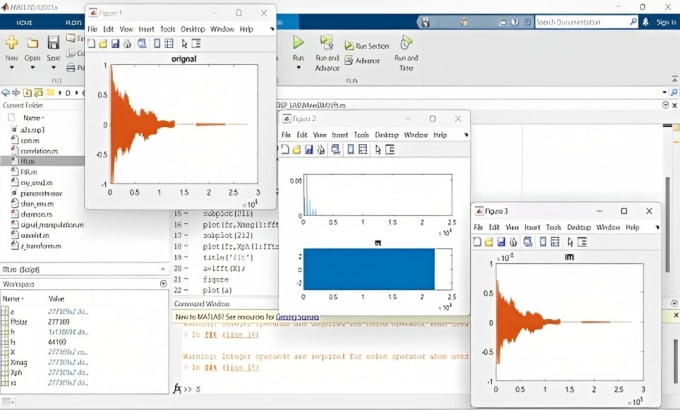Click the Open File icon in Figure 1 toolbar
The width and height of the screenshot is (680, 410).
click(103, 43)
